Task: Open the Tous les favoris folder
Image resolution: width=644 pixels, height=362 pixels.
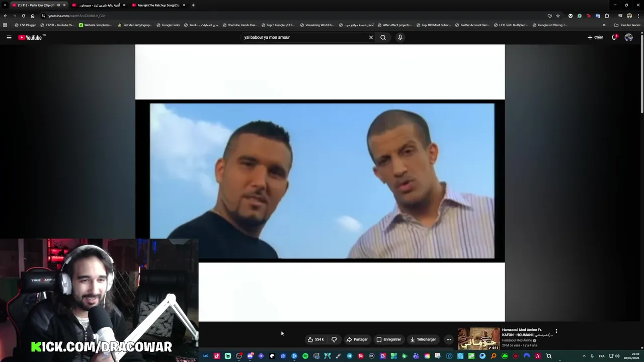Action: [x=627, y=25]
